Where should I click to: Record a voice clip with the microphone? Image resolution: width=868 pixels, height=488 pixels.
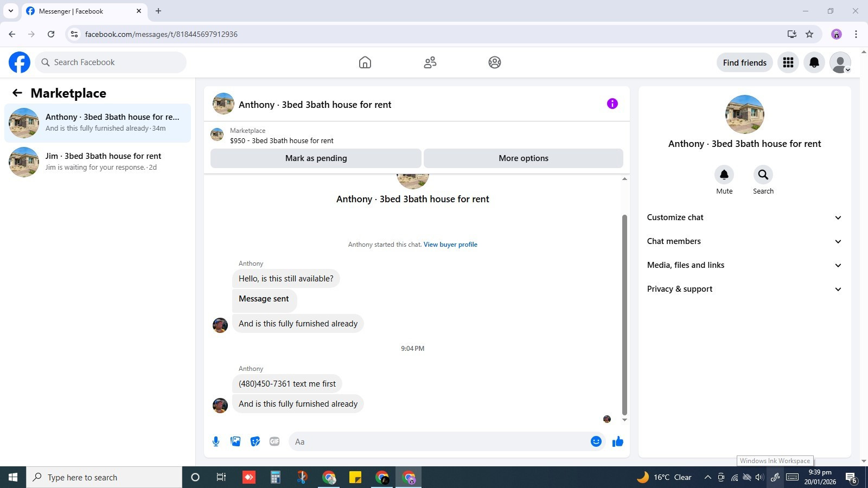click(x=216, y=441)
